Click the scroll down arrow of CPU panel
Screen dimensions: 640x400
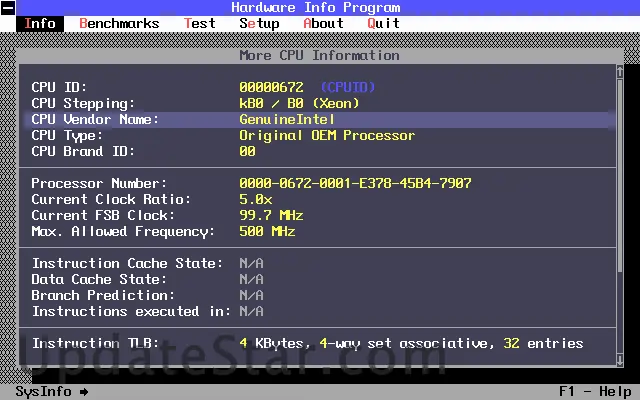pos(620,360)
